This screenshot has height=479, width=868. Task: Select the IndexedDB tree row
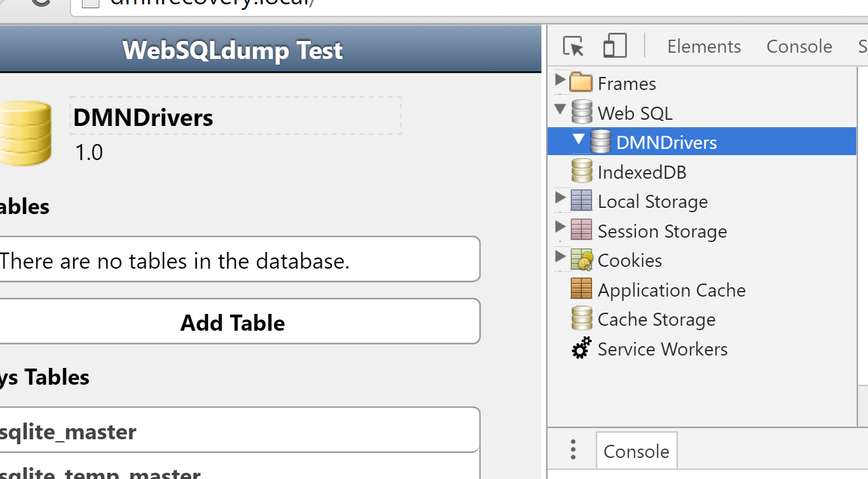(x=702, y=172)
